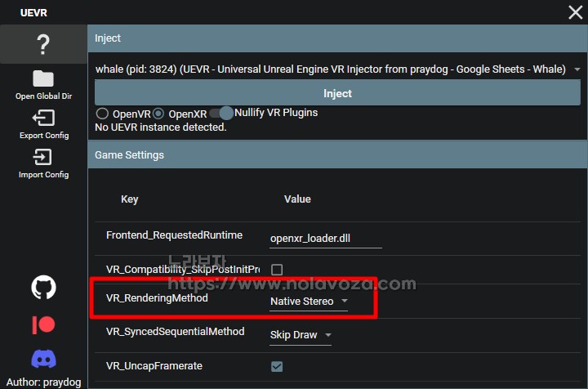Open the VR_SyncedSequentialMethod Skip Draw dropdown

[301, 335]
